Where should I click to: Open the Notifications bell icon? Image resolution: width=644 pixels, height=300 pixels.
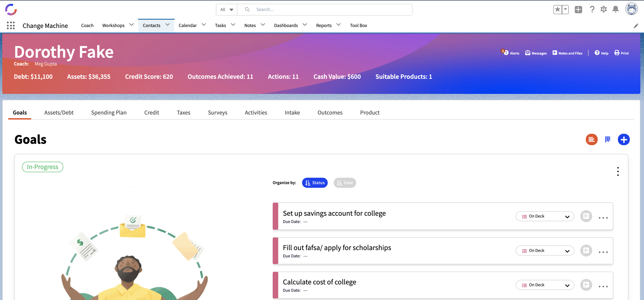tap(616, 9)
